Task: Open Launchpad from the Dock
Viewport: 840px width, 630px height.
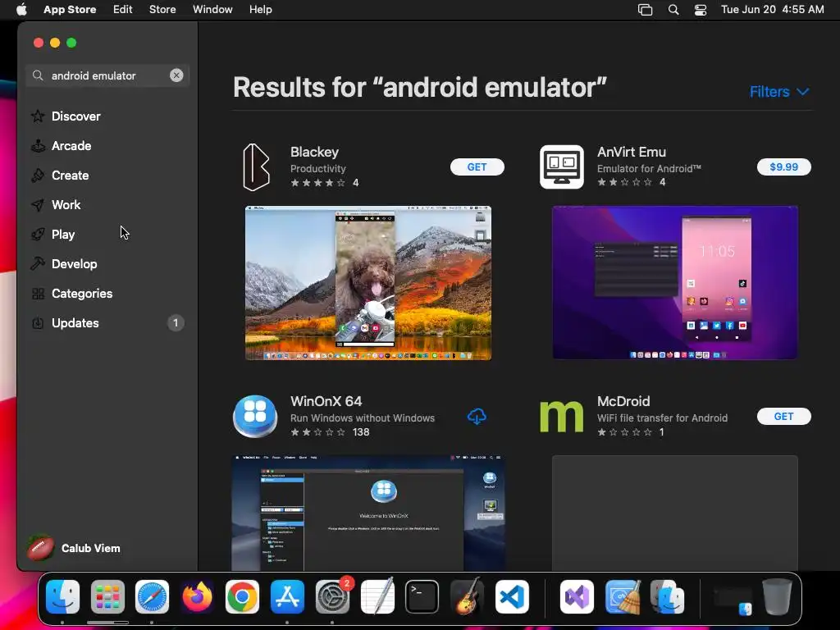Action: pos(107,596)
